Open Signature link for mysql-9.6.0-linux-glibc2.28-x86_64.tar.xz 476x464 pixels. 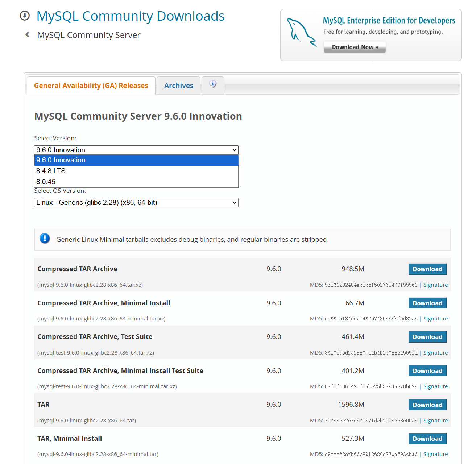[x=435, y=285]
